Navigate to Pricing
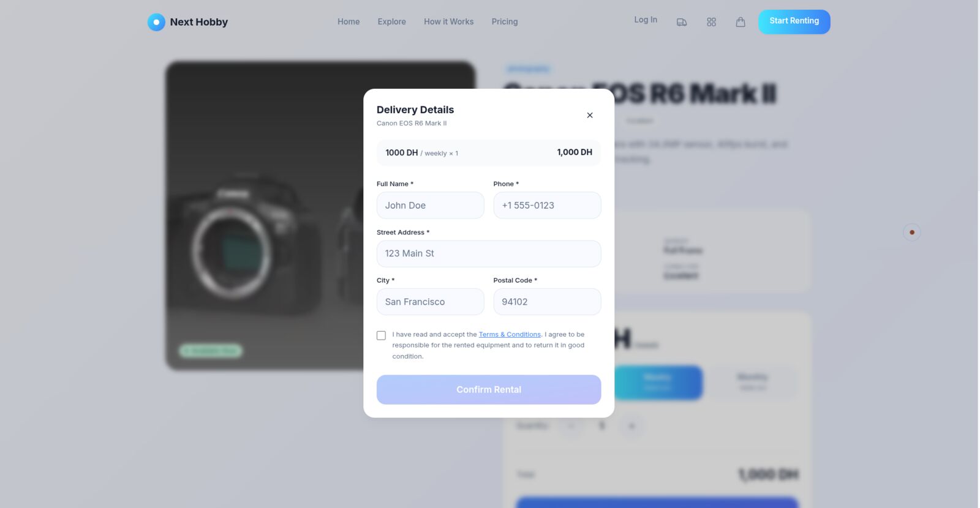The image size is (980, 508). click(505, 21)
